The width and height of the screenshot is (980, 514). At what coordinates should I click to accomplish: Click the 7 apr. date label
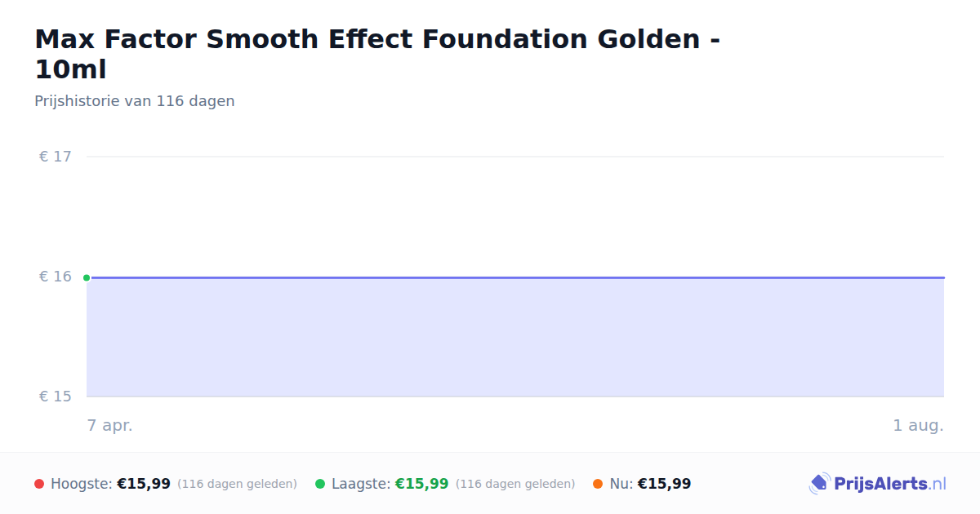(x=110, y=425)
